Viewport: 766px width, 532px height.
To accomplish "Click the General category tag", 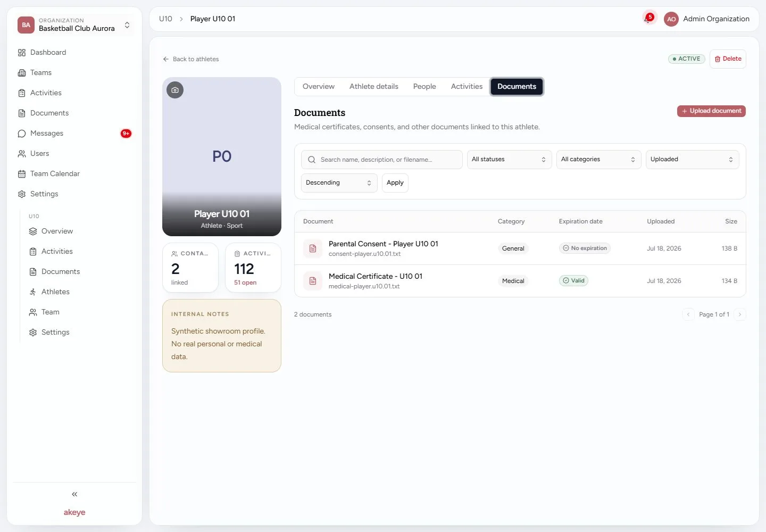I will 513,248.
